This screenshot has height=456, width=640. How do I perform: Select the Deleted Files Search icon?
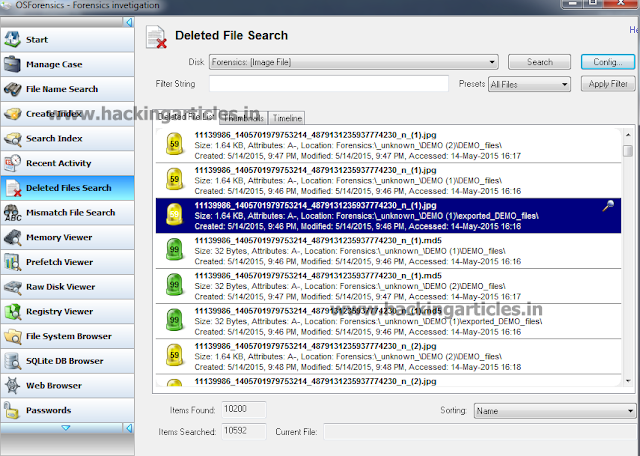[13, 188]
